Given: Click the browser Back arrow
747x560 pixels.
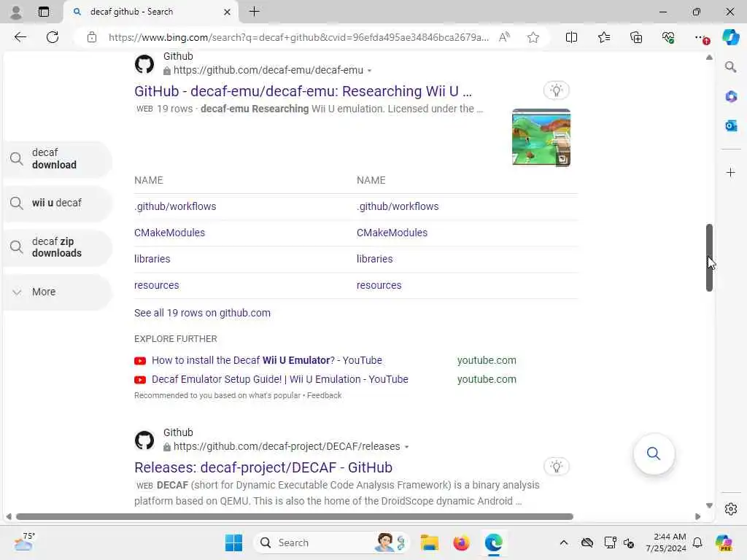Looking at the screenshot, I should (20, 37).
